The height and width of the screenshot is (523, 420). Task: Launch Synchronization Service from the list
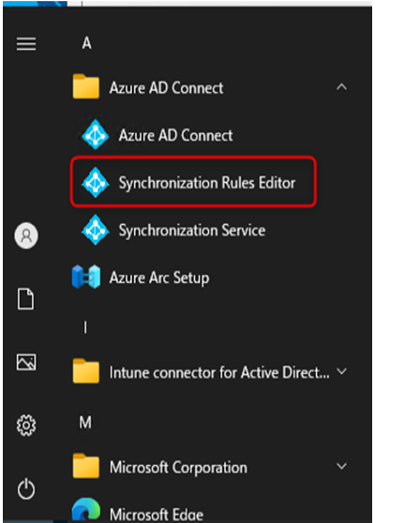click(193, 231)
